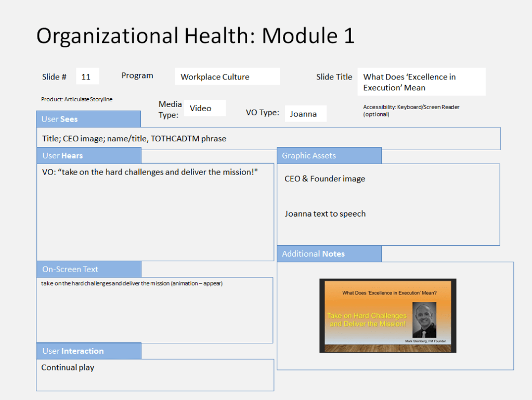Select the User Hears section header

88,155
